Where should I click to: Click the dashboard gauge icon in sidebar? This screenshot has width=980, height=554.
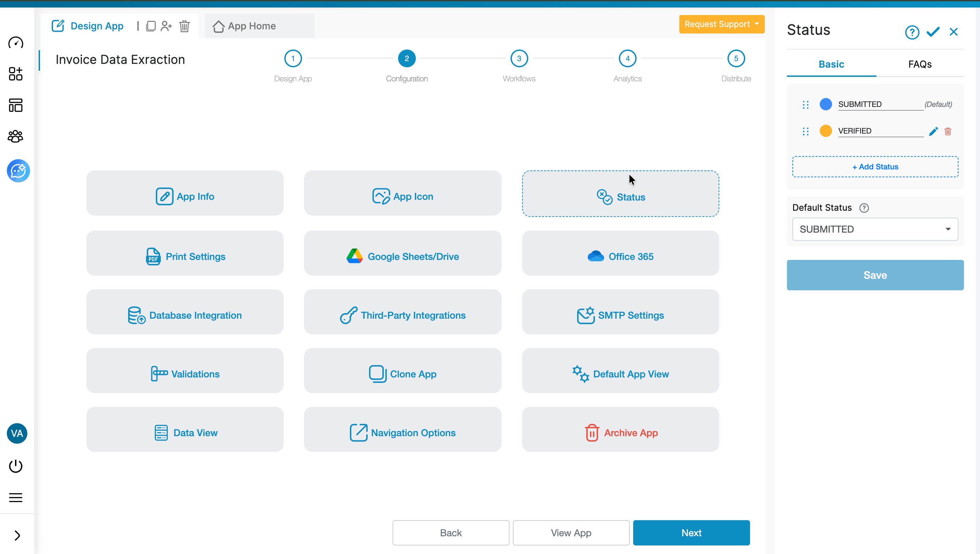click(x=16, y=43)
